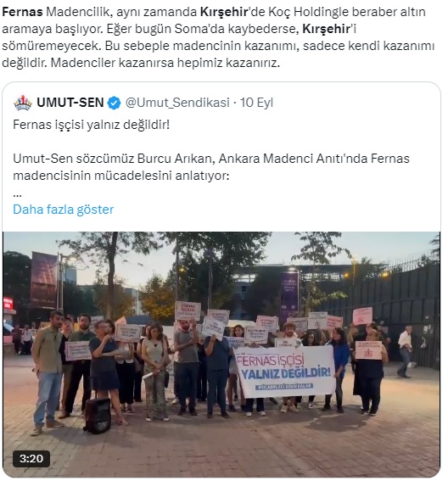Click the white "YALNIZ DEĞİLDİR!" banner in video
The image size is (448, 481).
pos(284,372)
